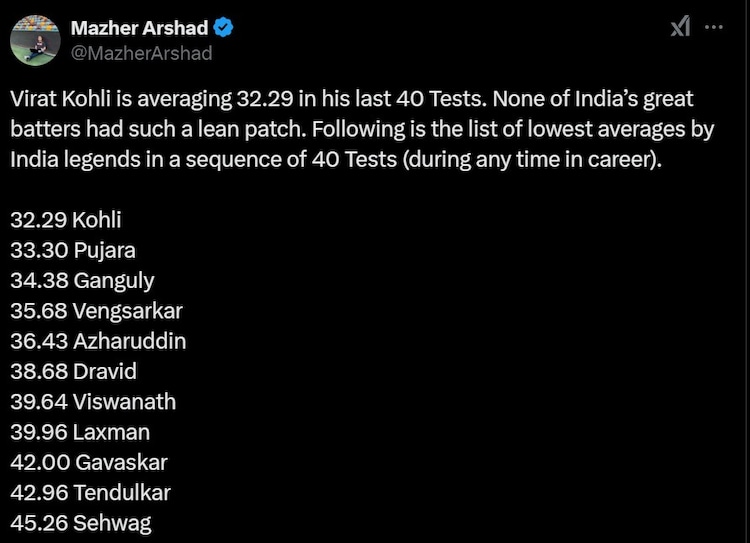Click the '35.68 Vengsarkar' entry

click(96, 310)
